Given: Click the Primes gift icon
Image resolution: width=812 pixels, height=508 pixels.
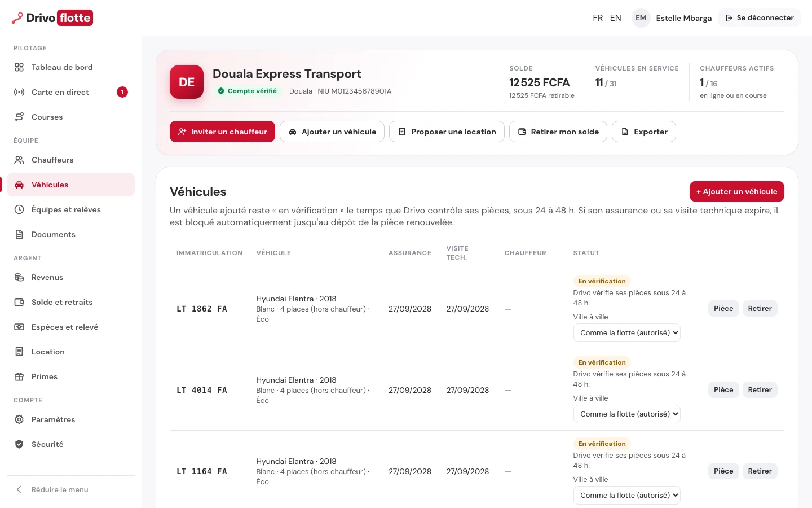Looking at the screenshot, I should pyautogui.click(x=19, y=376).
